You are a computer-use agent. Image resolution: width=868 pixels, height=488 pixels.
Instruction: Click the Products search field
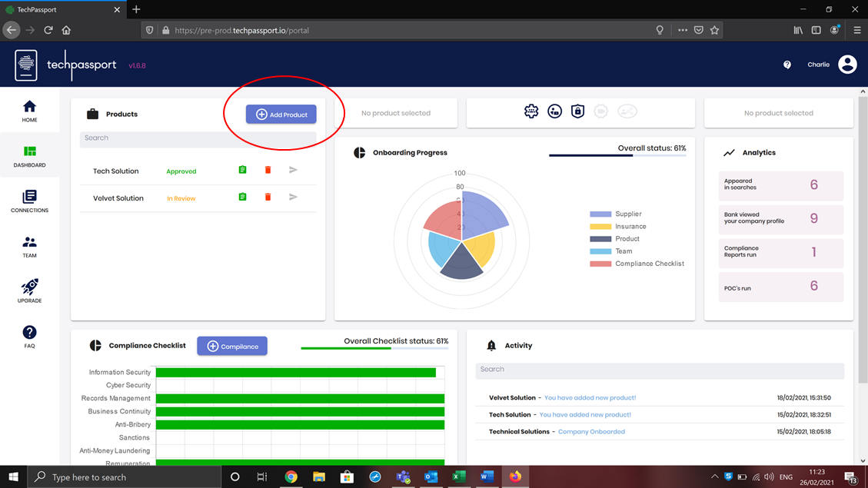pyautogui.click(x=198, y=138)
